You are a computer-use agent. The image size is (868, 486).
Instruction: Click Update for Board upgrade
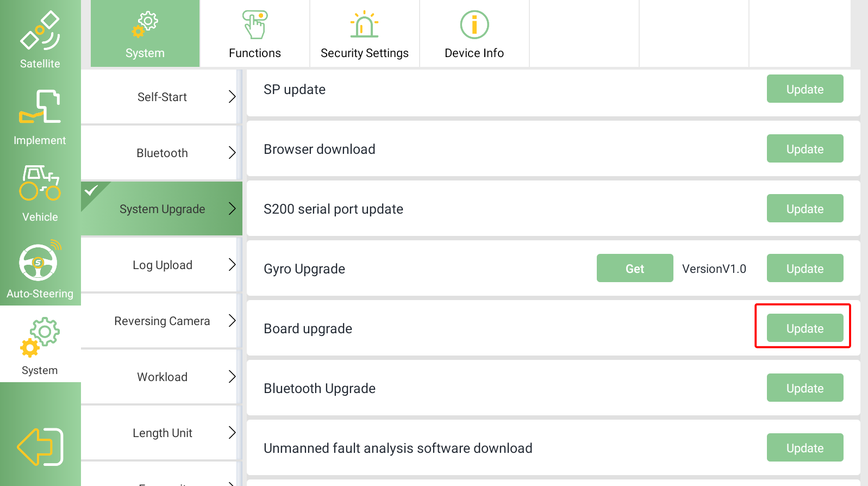804,328
